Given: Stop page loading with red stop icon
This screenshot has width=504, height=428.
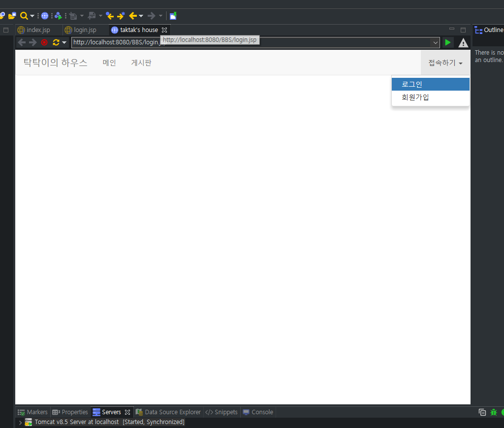Looking at the screenshot, I should (x=44, y=42).
